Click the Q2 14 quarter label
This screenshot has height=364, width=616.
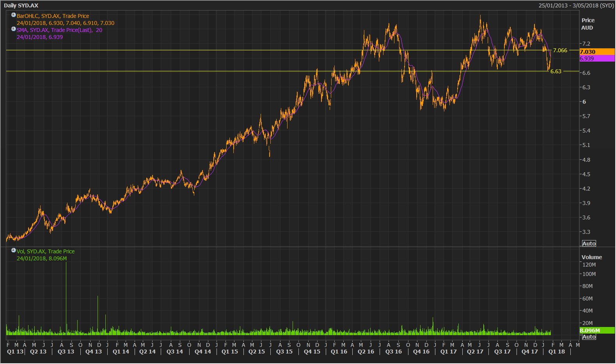coord(147,352)
